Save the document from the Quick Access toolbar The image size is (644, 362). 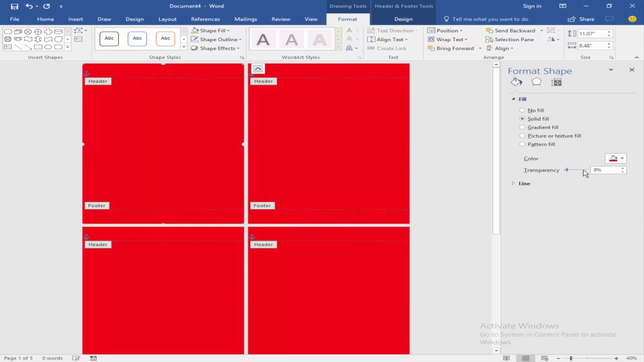(x=15, y=6)
